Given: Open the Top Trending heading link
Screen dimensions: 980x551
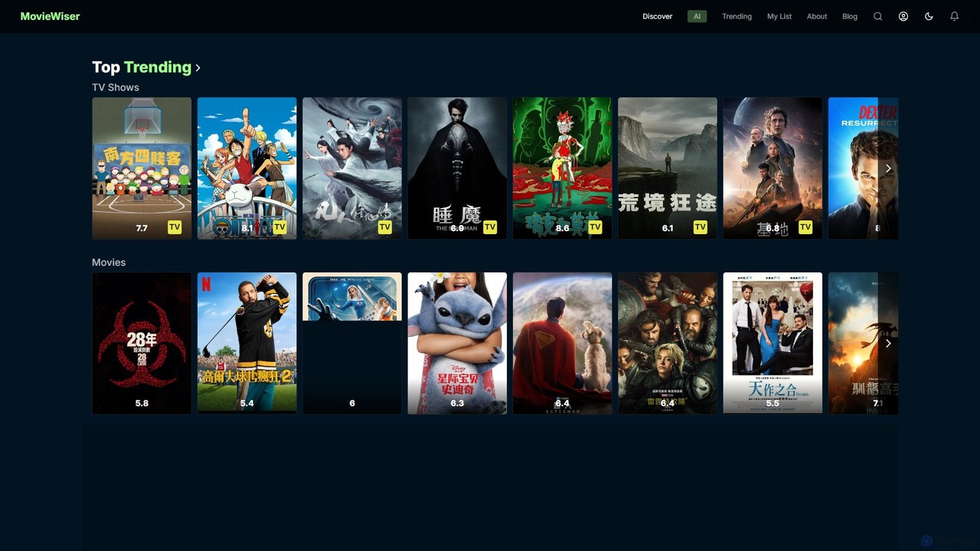Looking at the screenshot, I should click(x=142, y=67).
